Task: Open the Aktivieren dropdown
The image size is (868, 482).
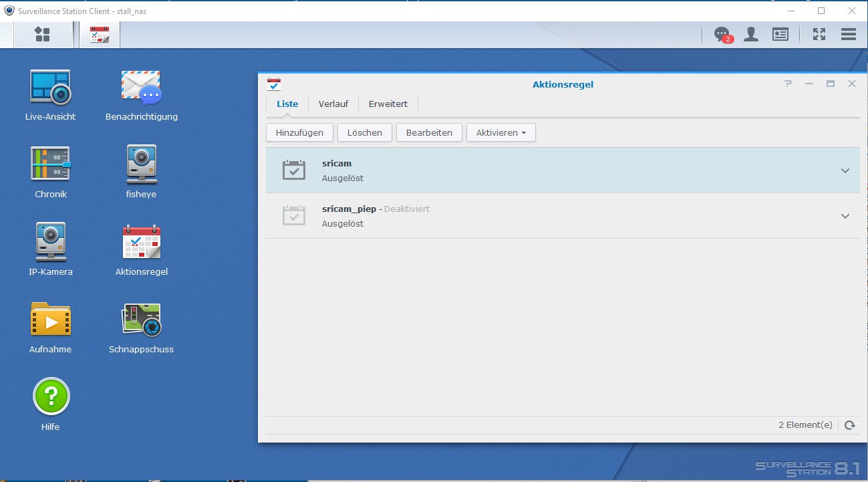Action: pos(501,132)
